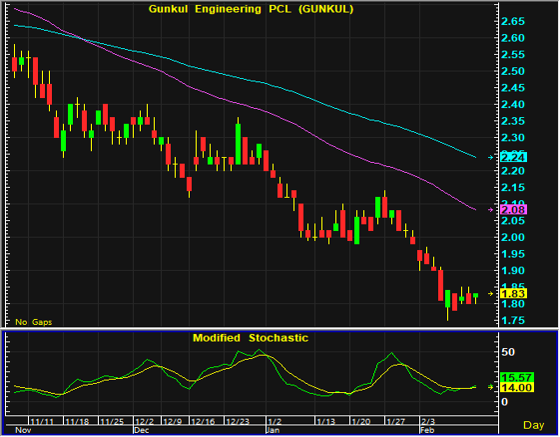Click the stochastic axis label 0

tap(504, 402)
